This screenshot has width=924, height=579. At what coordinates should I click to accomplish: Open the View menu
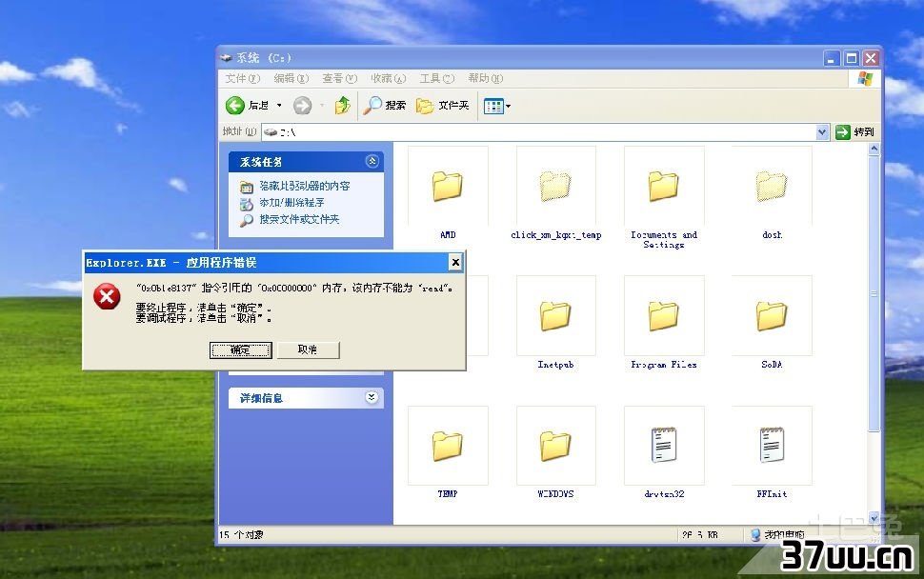[x=339, y=78]
